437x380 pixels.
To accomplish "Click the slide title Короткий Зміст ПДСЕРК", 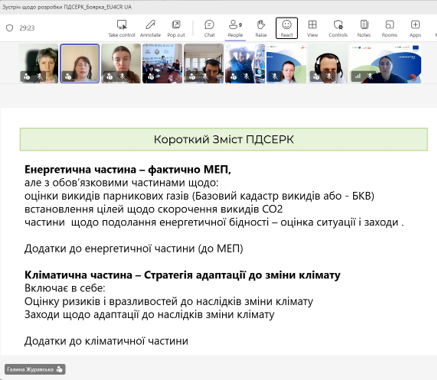I will 224,139.
